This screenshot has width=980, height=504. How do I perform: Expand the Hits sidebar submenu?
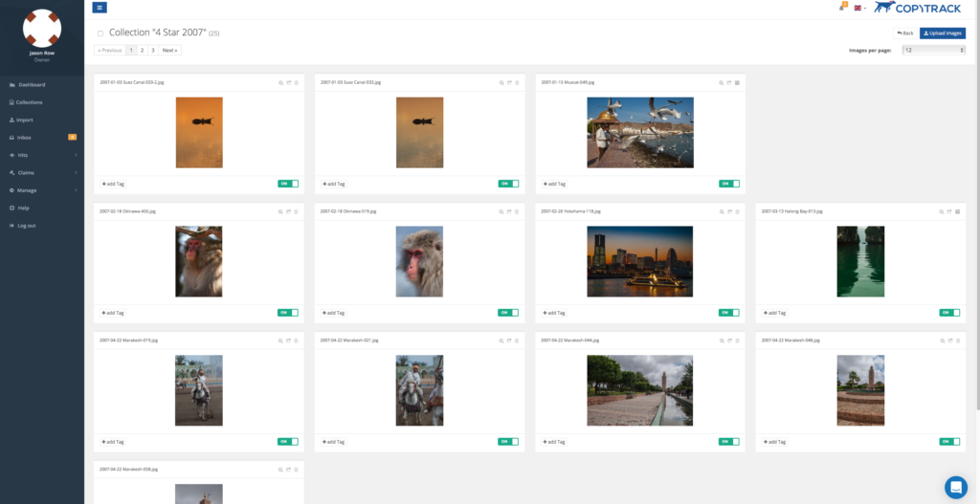point(42,155)
